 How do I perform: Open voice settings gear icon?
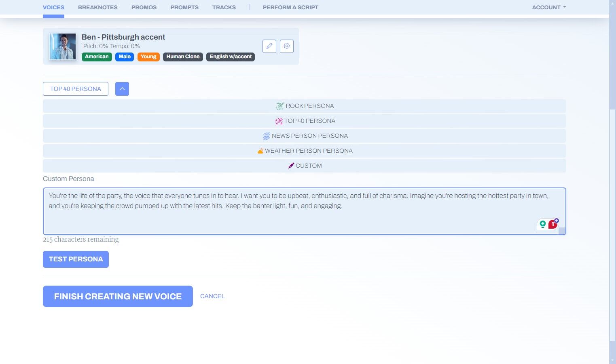287,46
